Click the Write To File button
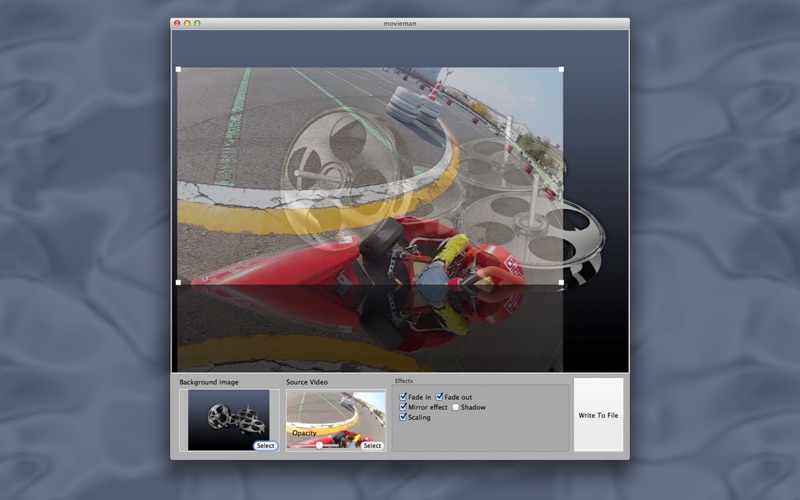 (598, 415)
